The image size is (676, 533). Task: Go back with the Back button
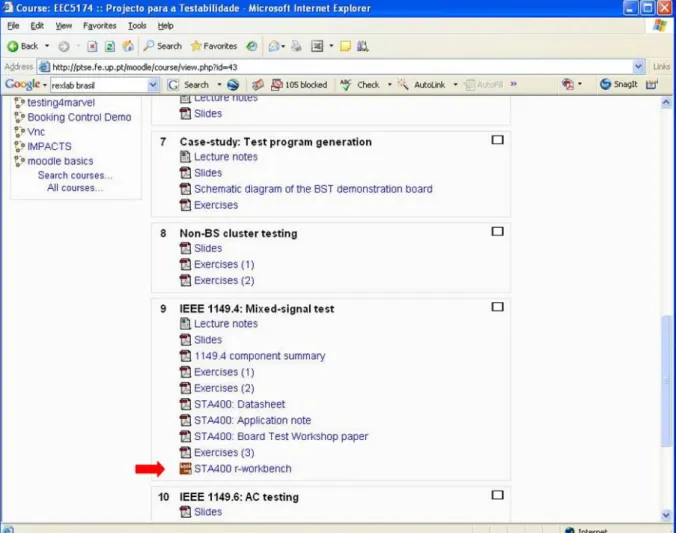23,46
